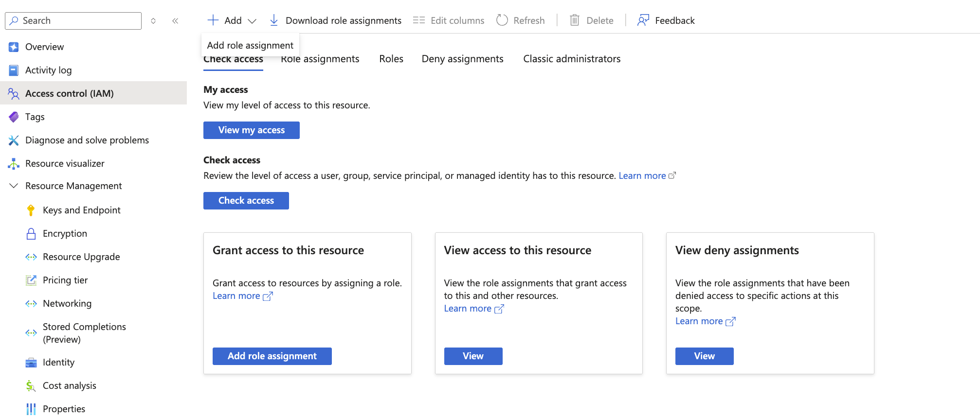Viewport: 980px width, 418px height.
Task: Open the Deny assignments tab
Action: pos(463,59)
